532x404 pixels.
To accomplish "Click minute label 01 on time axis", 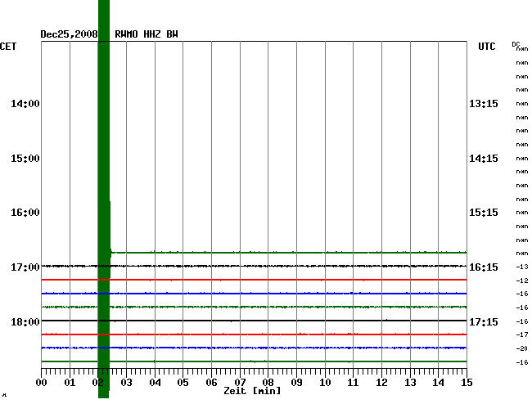I will 70,383.
